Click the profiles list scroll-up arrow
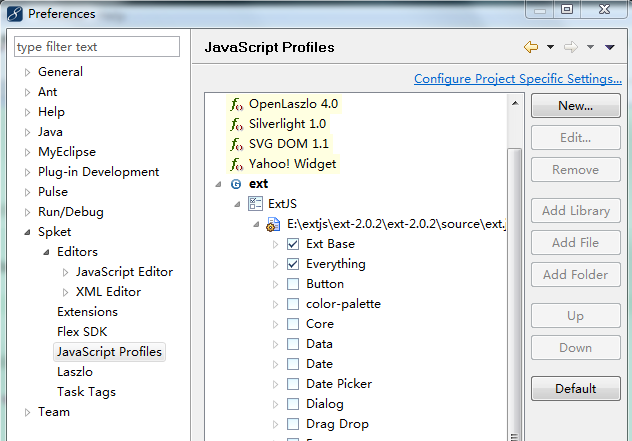This screenshot has width=632, height=441. coord(515,103)
